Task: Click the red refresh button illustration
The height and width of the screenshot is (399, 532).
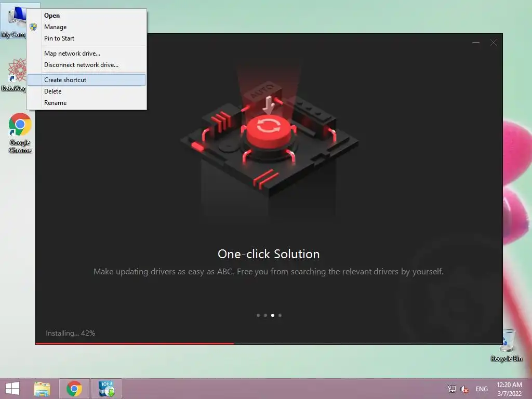Action: tap(269, 131)
